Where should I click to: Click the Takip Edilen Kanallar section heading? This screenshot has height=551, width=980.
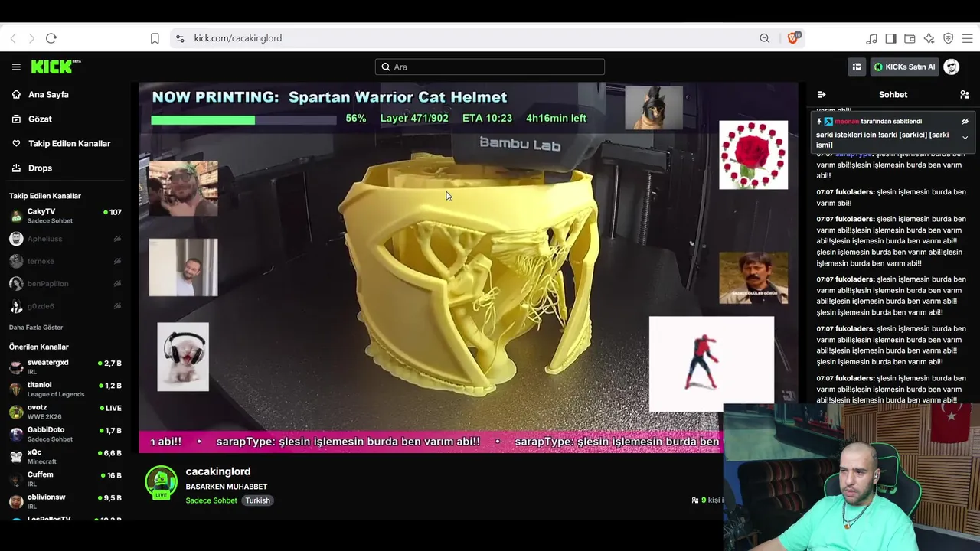pyautogui.click(x=45, y=196)
